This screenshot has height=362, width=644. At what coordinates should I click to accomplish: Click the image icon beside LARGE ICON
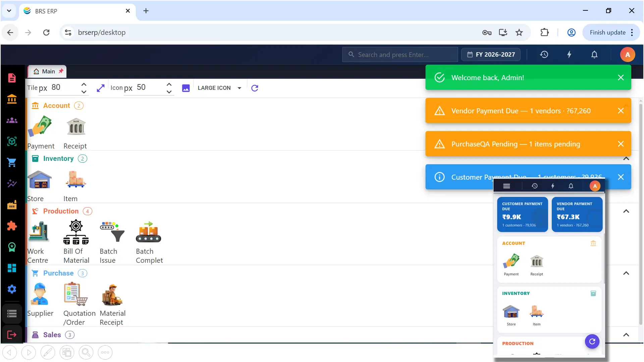coord(186,88)
